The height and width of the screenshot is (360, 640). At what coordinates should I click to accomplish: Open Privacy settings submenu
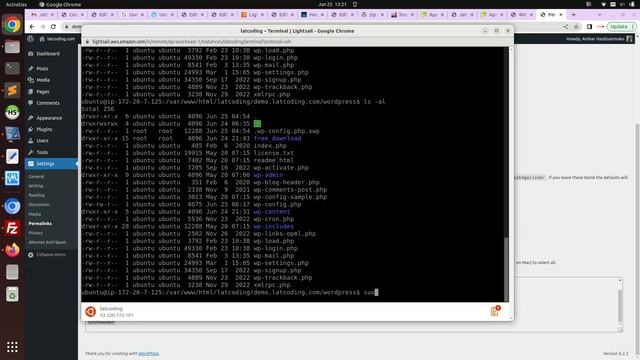click(x=36, y=233)
